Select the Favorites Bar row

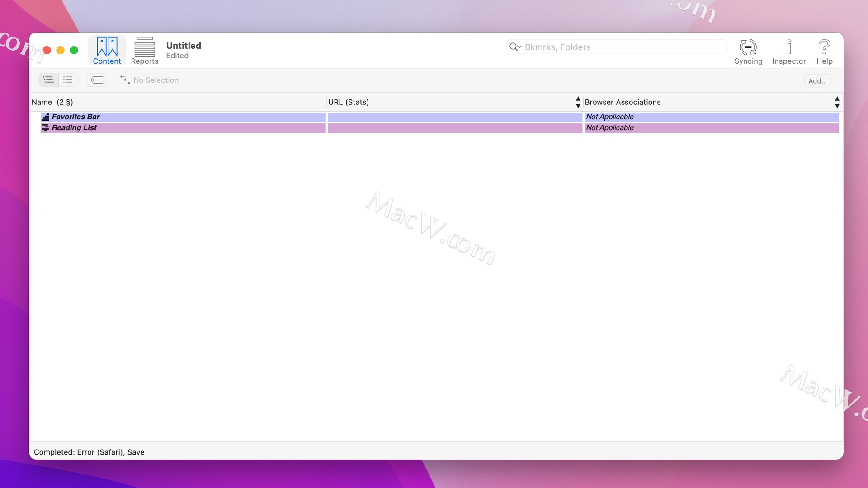(x=439, y=117)
